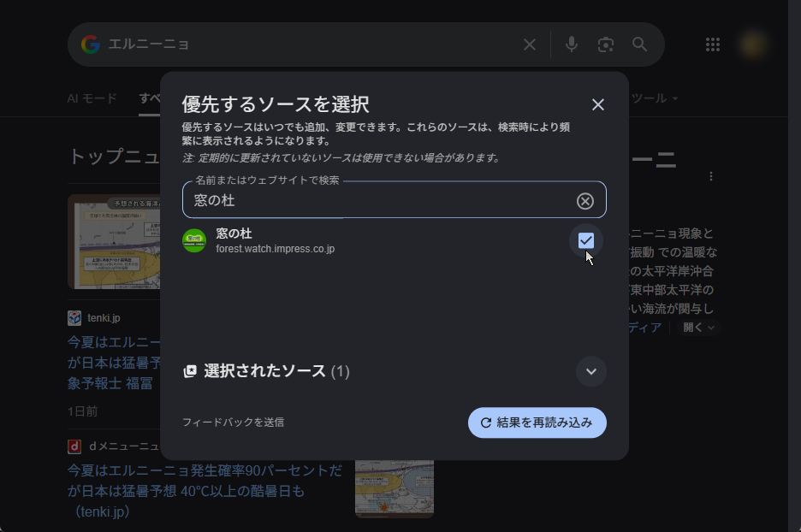Open headline 今夏はエルニーニョ発生確率90パーセント
The image size is (801, 532).
coord(205,491)
